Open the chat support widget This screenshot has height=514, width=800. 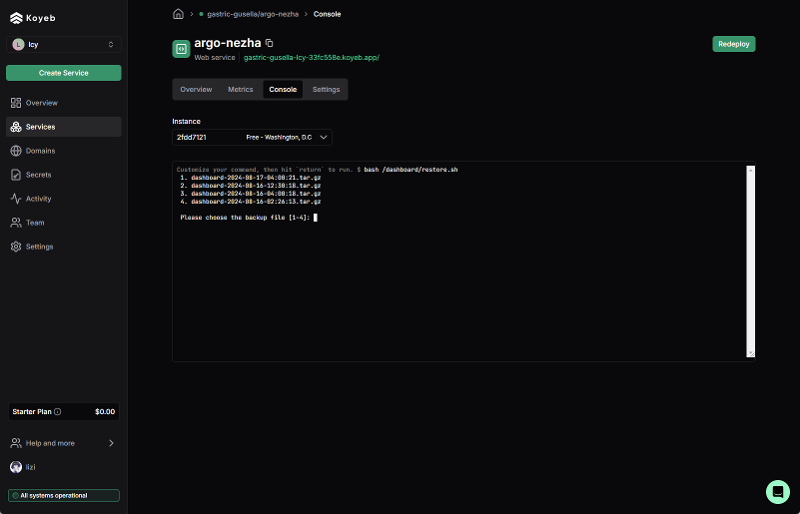coord(778,492)
